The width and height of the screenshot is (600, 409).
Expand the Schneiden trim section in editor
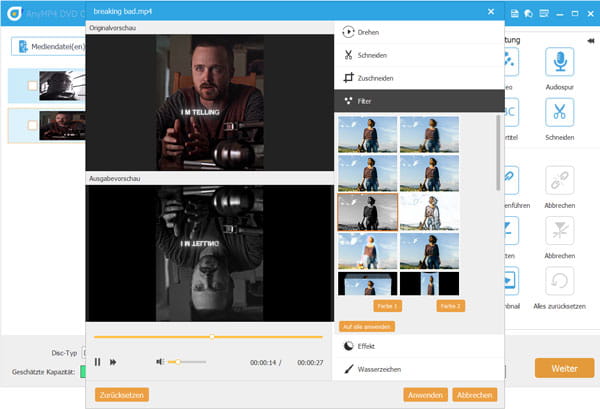(x=419, y=55)
